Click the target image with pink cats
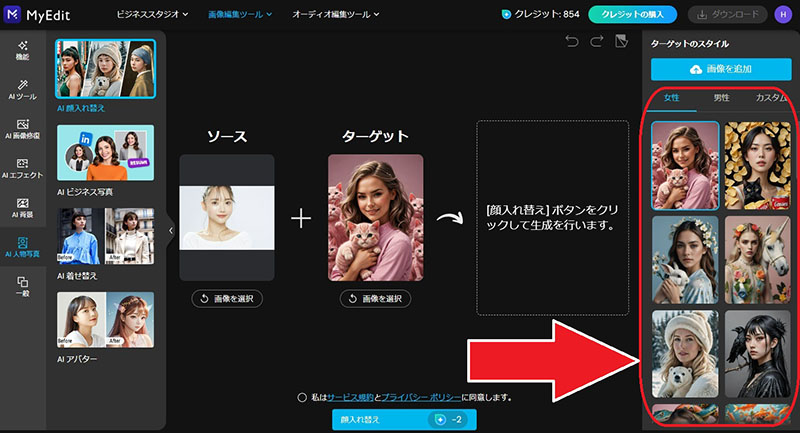The height and width of the screenshot is (433, 800). click(x=376, y=218)
